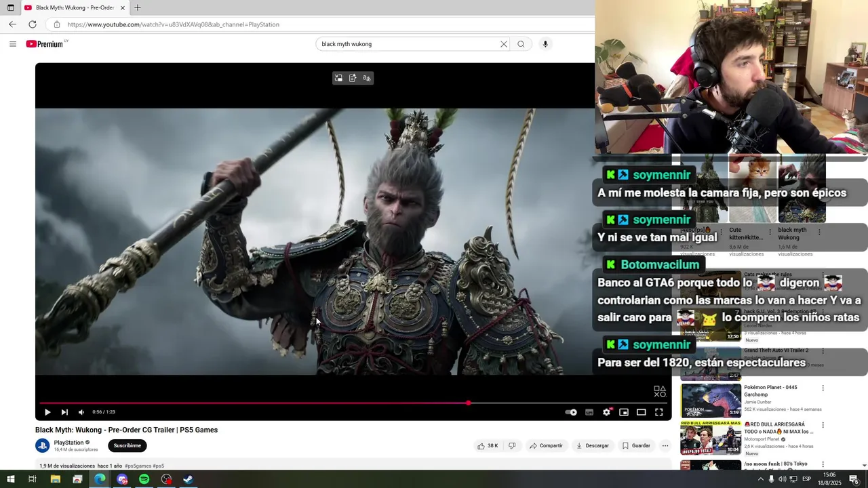Start voice search with microphone icon
Image resolution: width=868 pixels, height=488 pixels.
coord(545,44)
